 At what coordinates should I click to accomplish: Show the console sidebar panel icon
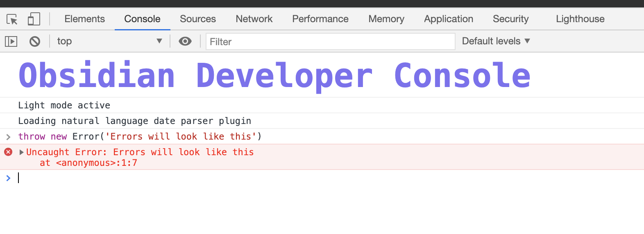pos(11,41)
